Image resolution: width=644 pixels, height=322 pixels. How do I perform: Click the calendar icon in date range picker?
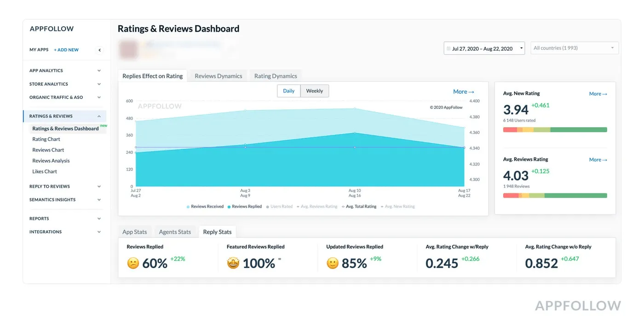coord(448,49)
